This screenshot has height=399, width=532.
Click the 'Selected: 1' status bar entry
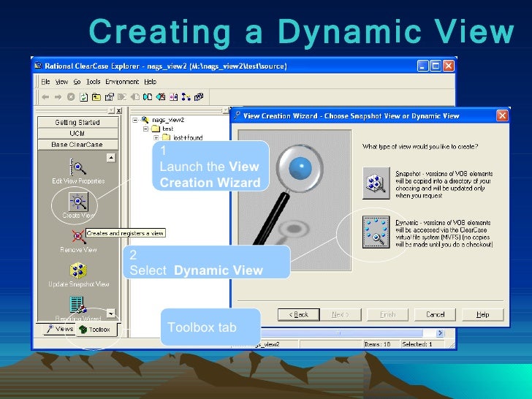[417, 344]
